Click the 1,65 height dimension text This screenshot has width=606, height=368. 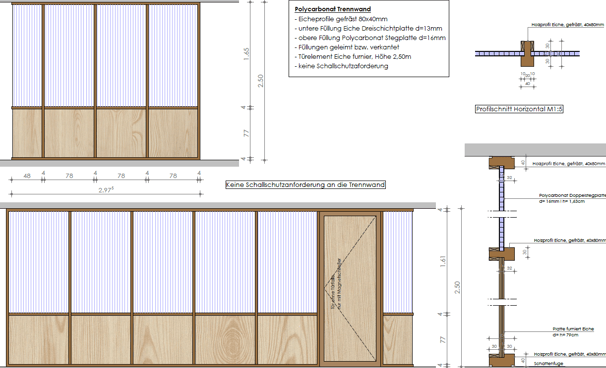pyautogui.click(x=247, y=54)
